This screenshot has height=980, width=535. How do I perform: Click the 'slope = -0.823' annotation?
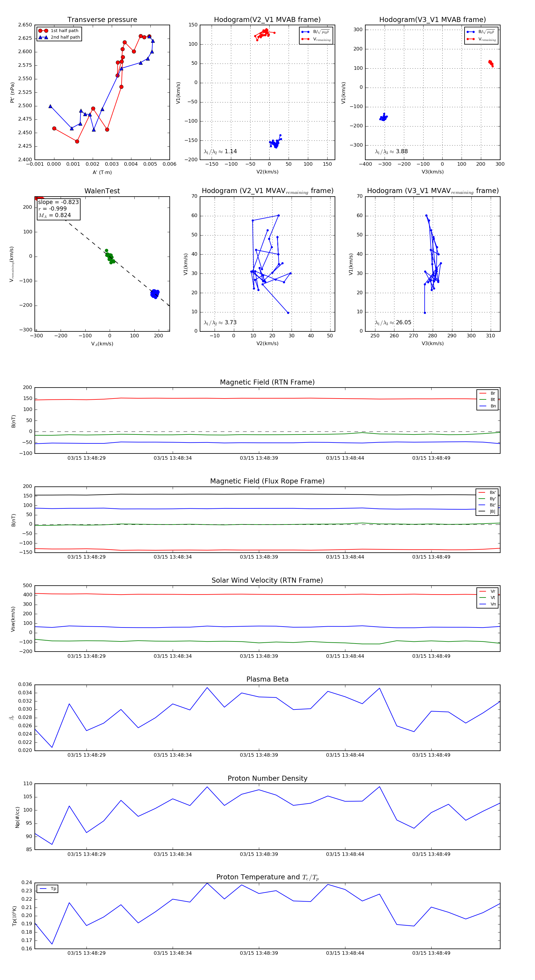tap(58, 202)
